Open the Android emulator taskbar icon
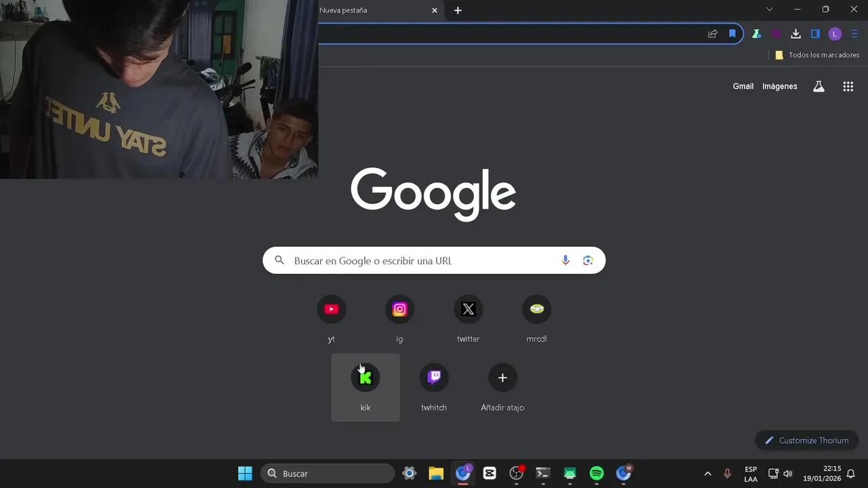Viewport: 868px width, 488px height. pos(570,474)
